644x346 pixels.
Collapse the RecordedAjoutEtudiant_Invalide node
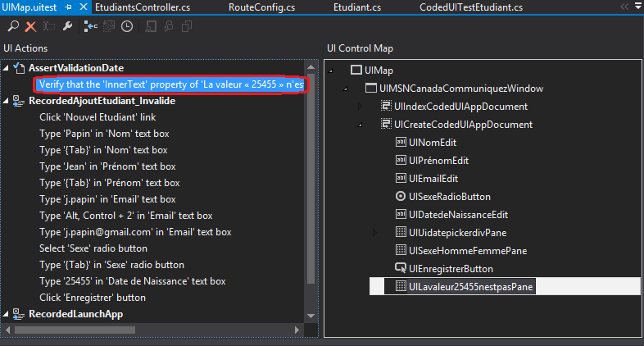pyautogui.click(x=7, y=101)
